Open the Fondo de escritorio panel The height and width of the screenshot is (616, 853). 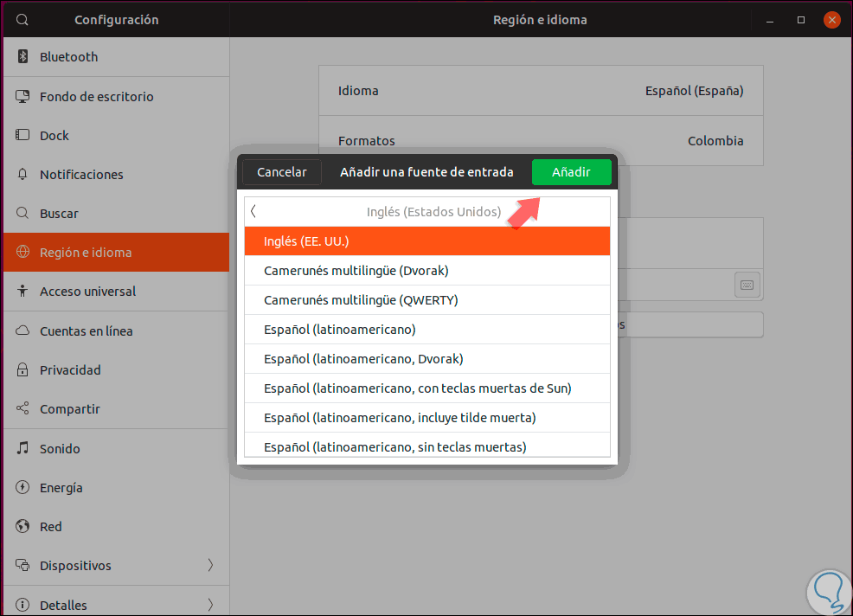tap(116, 96)
